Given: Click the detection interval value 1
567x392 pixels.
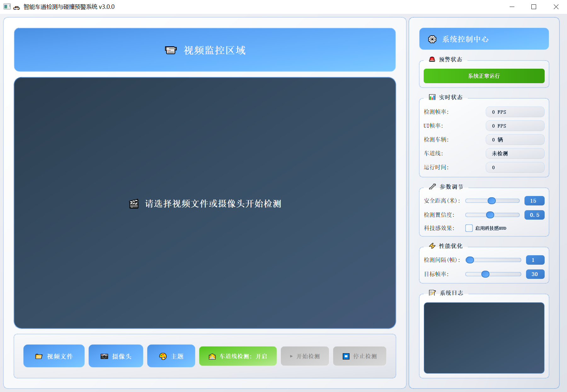Looking at the screenshot, I should tap(535, 260).
